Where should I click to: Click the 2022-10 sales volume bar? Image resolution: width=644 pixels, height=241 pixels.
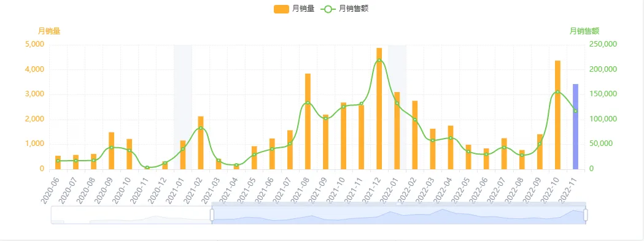pos(558,115)
